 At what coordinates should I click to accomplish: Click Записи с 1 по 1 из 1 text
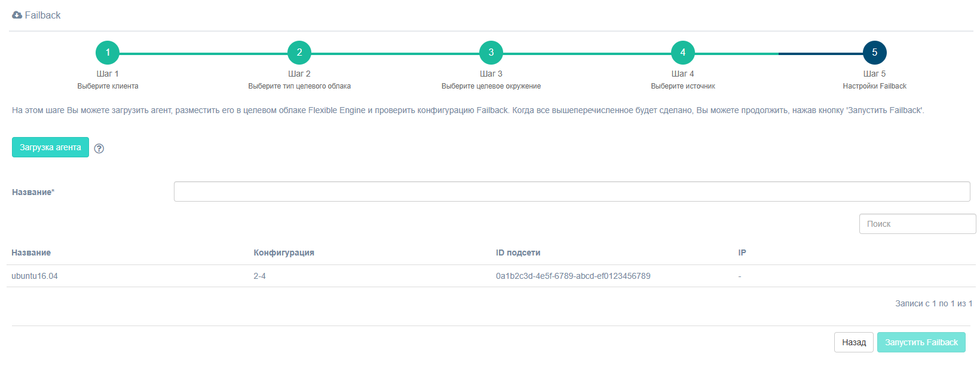point(933,303)
